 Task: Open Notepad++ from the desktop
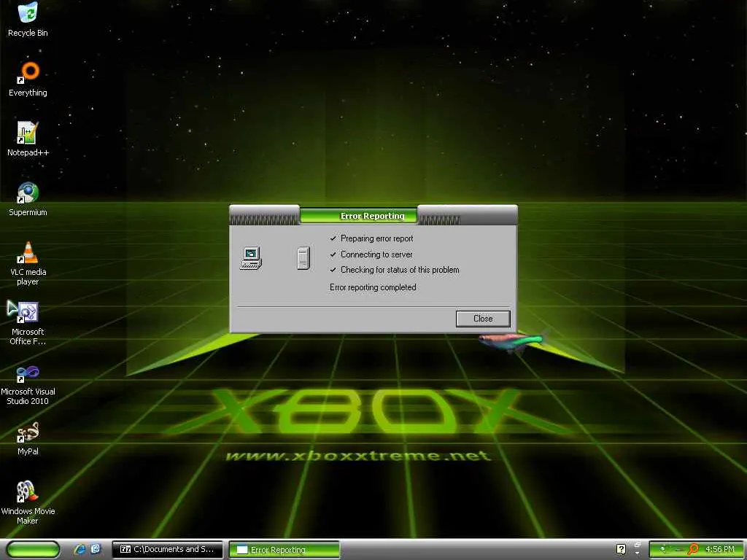28,139
